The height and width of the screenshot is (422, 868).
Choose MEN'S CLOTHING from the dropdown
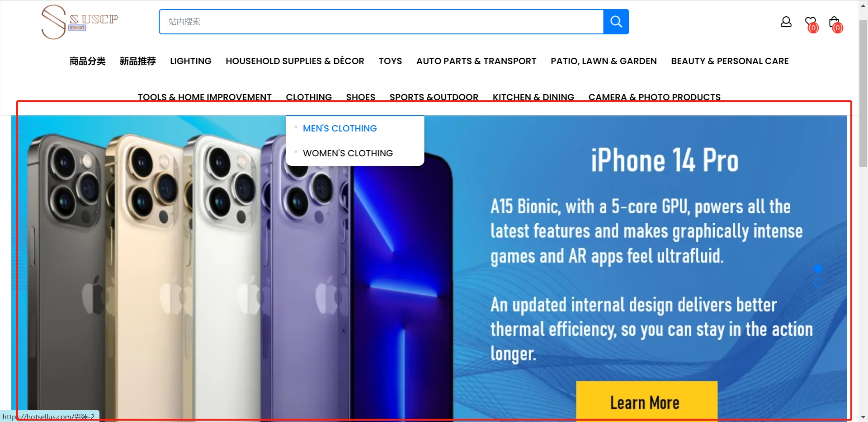pyautogui.click(x=340, y=128)
